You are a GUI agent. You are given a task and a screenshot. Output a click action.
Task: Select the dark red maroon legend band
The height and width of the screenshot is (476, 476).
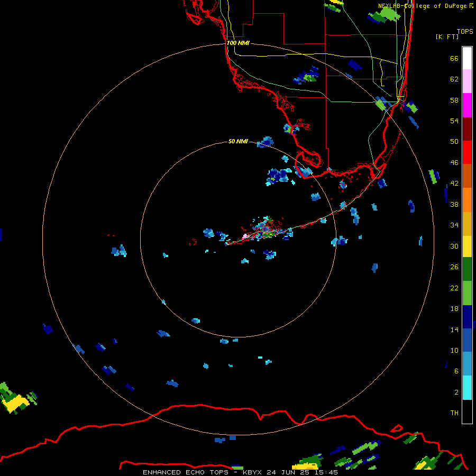pos(467,129)
